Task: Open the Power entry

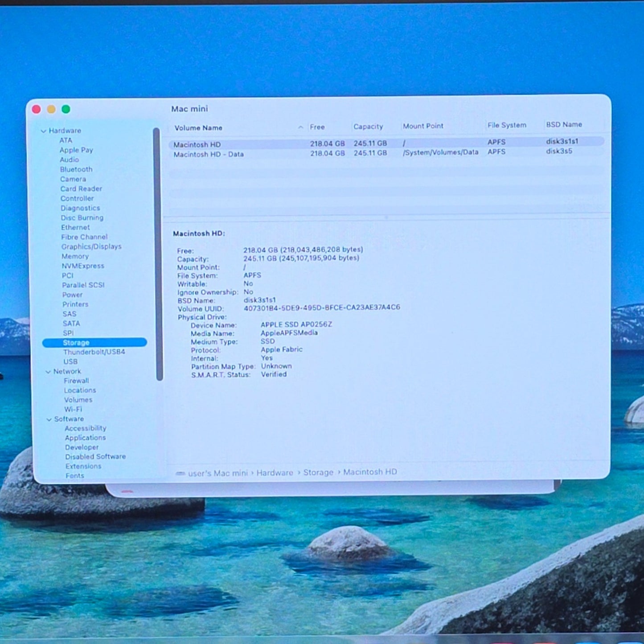Action: tap(72, 295)
